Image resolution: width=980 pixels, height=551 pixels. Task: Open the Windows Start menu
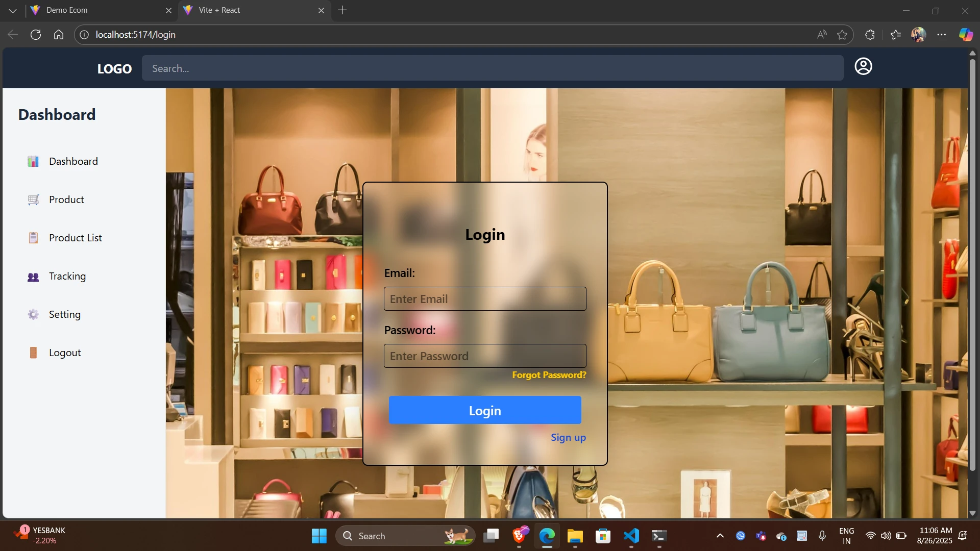tap(319, 536)
